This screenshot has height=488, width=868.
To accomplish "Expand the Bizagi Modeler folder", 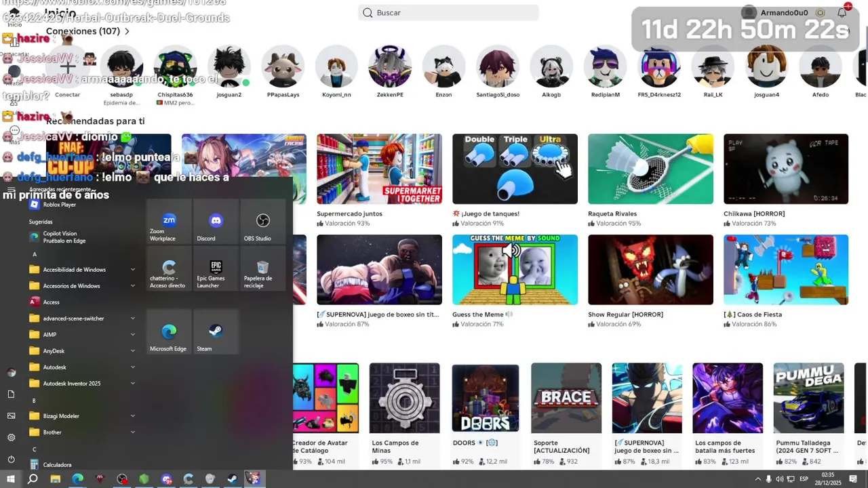I will coord(81,416).
